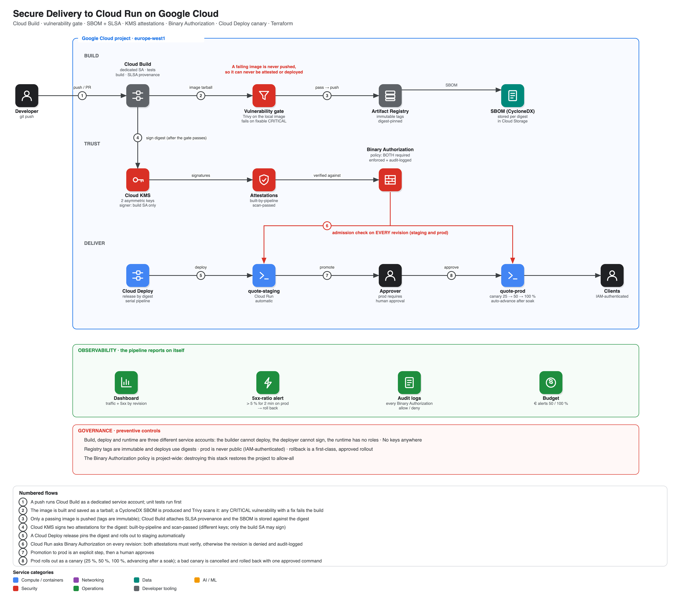Click the 'signatures' arrow label
The height and width of the screenshot is (616, 681).
click(201, 175)
